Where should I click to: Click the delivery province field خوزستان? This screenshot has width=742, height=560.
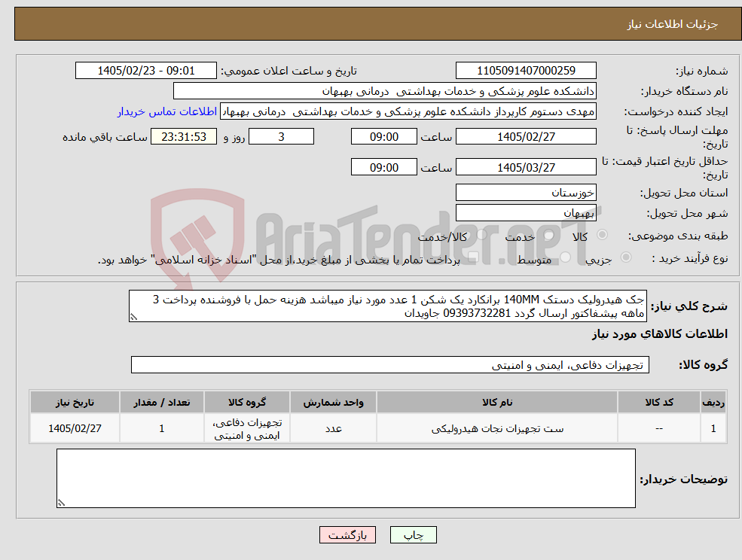(526, 193)
